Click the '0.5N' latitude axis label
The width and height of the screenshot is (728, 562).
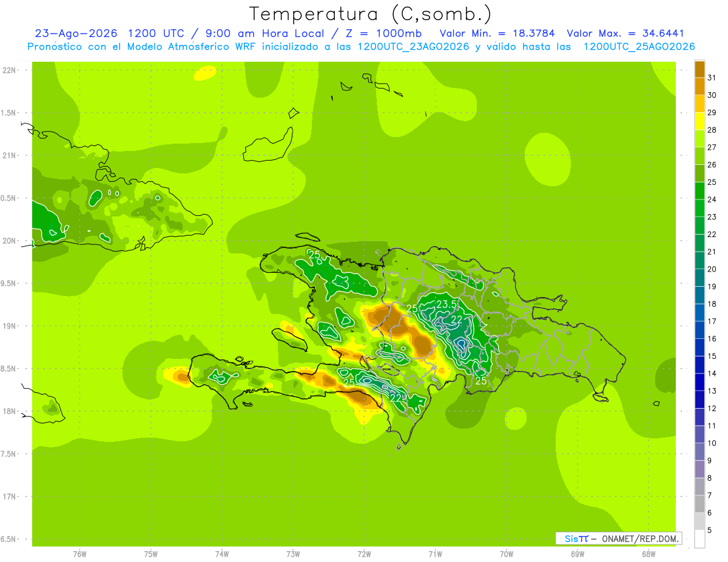pyautogui.click(x=9, y=198)
